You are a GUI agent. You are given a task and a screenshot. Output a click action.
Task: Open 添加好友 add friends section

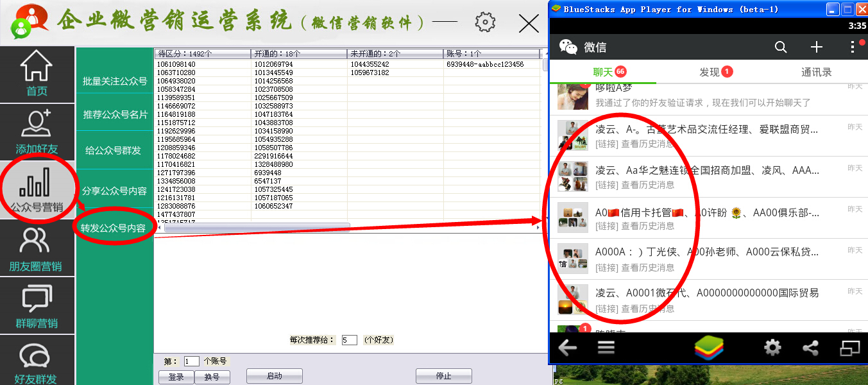coord(37,132)
